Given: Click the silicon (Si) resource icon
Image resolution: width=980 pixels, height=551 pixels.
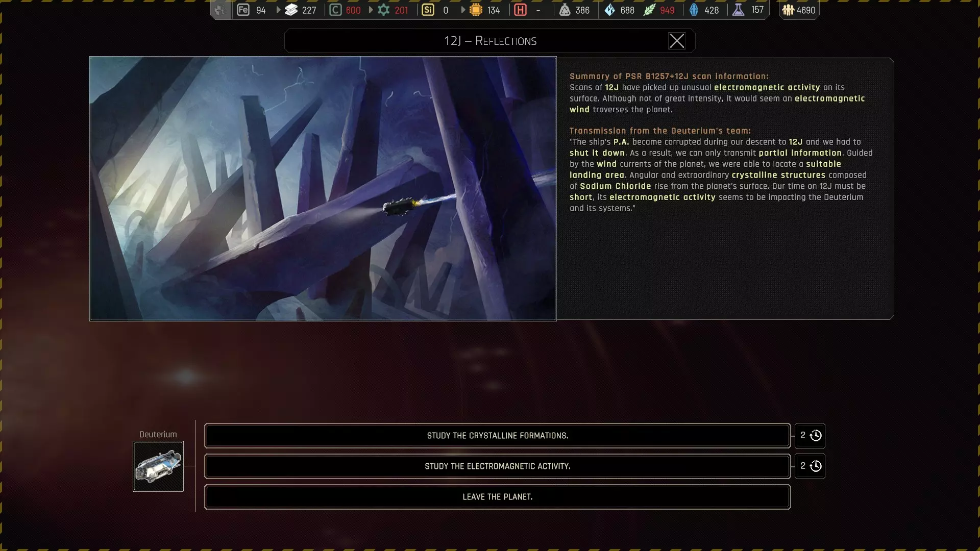Looking at the screenshot, I should click(x=428, y=10).
